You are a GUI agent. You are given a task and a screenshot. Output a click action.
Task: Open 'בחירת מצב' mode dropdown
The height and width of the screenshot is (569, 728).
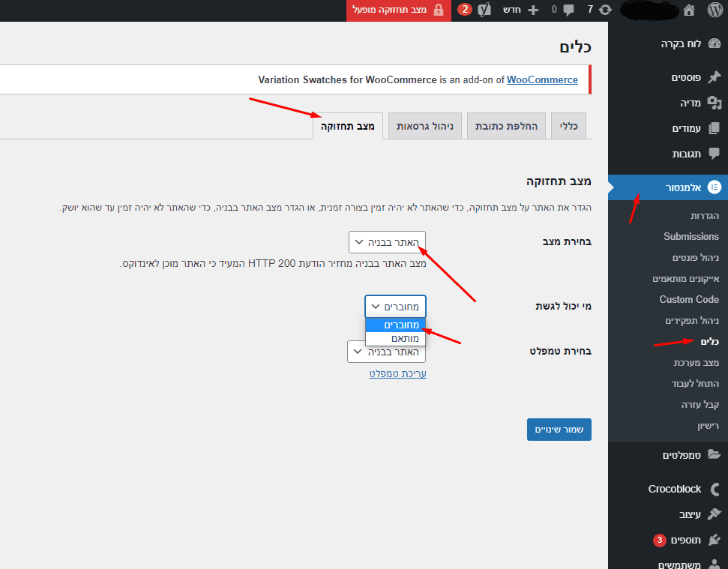pos(387,242)
